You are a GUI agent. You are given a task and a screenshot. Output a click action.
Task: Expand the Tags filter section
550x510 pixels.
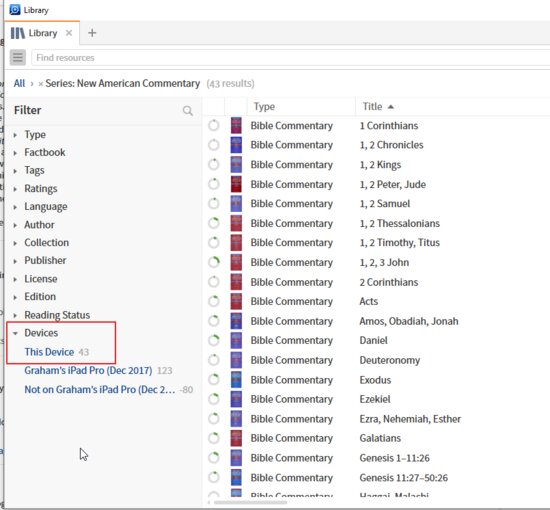15,171
